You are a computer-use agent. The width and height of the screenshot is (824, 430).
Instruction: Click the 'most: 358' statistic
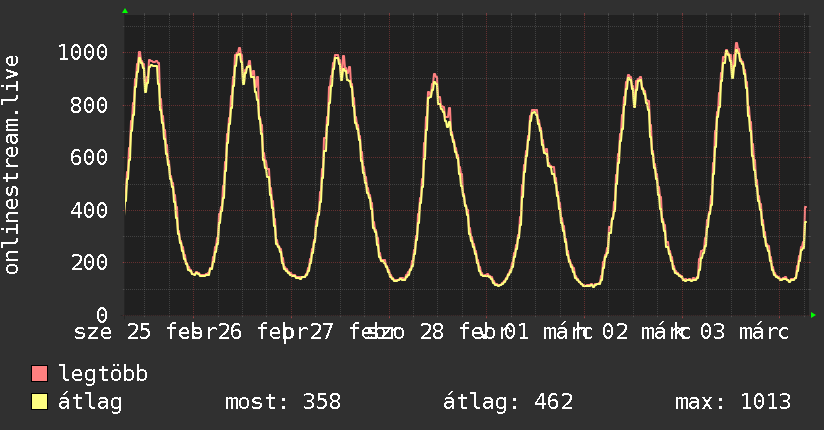pos(283,402)
